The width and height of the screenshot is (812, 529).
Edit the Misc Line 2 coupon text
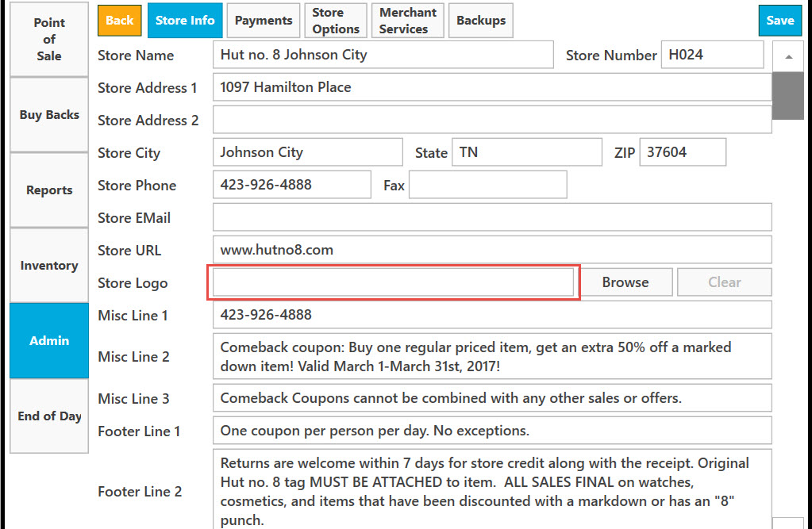(x=492, y=357)
